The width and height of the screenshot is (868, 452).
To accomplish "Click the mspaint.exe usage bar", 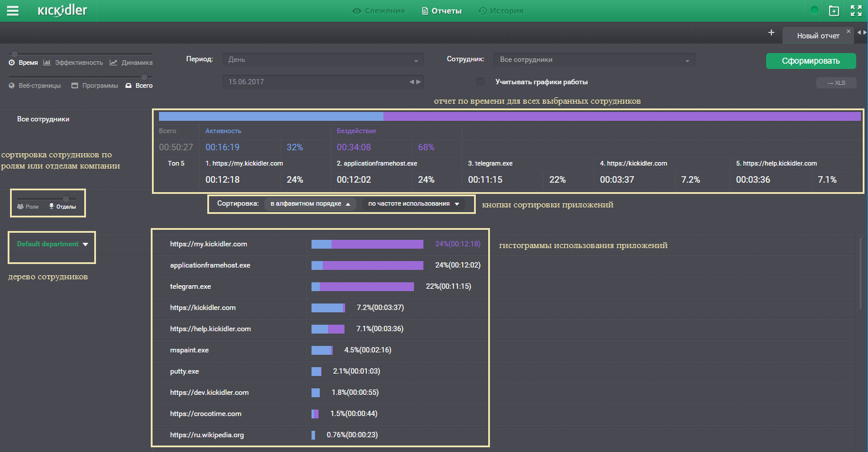I will click(x=322, y=350).
